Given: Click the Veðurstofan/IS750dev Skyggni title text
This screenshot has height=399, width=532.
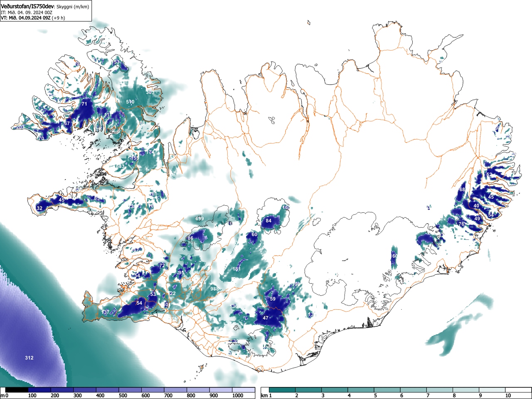Looking at the screenshot, I should pyautogui.click(x=45, y=6).
